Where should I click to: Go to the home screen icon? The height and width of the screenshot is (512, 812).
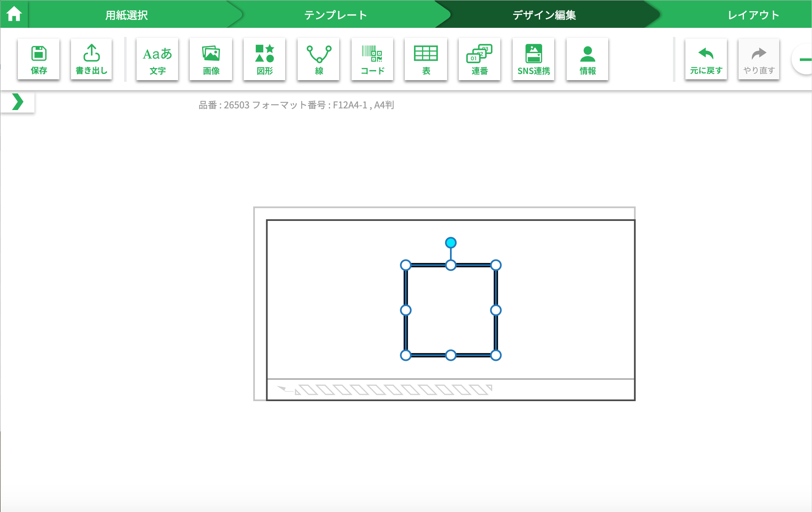14,14
